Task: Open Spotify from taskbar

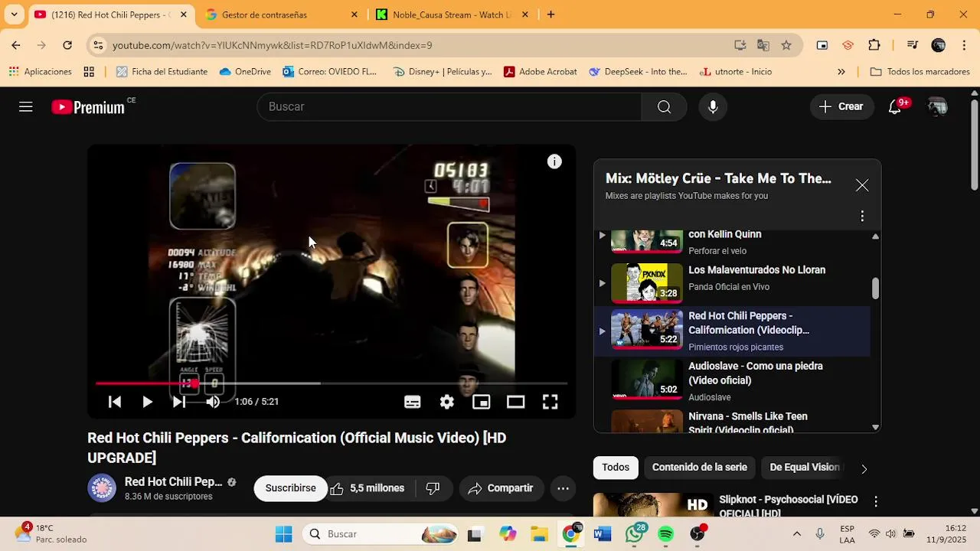Action: pyautogui.click(x=666, y=534)
